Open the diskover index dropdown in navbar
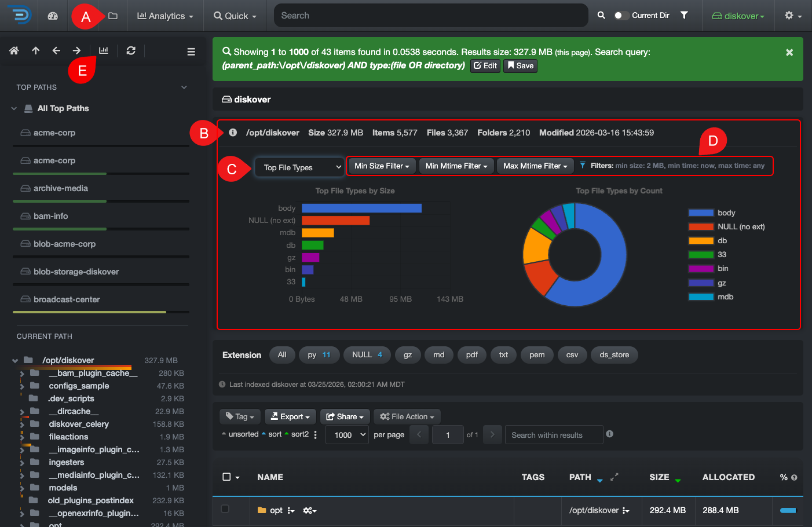Viewport: 812px width, 527px height. pyautogui.click(x=738, y=16)
